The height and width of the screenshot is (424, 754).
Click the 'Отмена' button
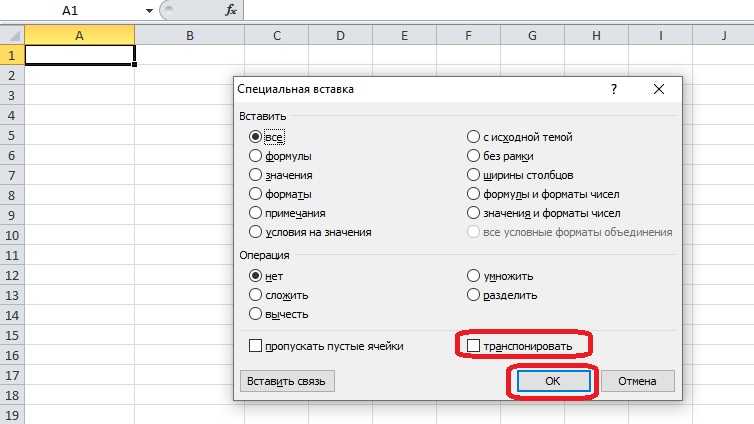[637, 381]
